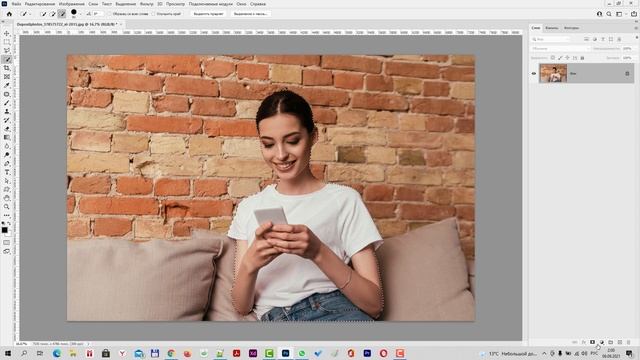Toggle layer filtering switch in Layers panel
This screenshot has width=640, height=360.
[636, 38]
